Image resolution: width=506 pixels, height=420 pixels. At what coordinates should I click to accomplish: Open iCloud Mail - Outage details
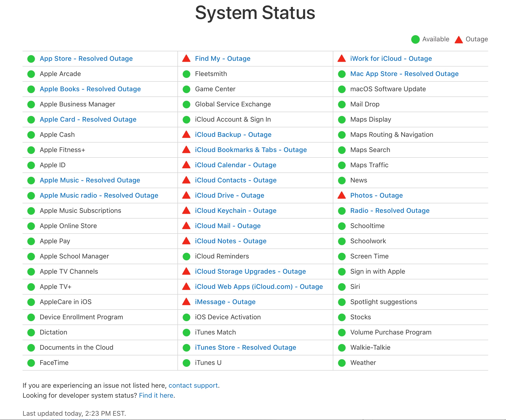coord(228,226)
